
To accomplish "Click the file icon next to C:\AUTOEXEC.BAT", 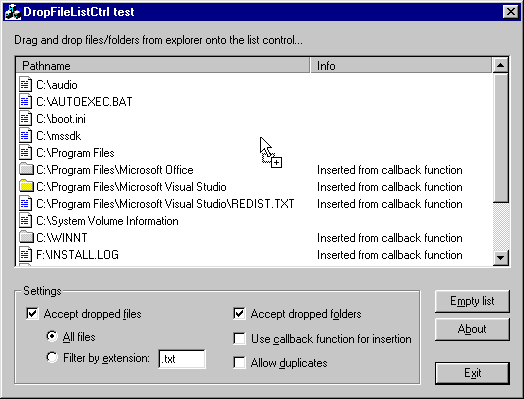I will tap(25, 102).
